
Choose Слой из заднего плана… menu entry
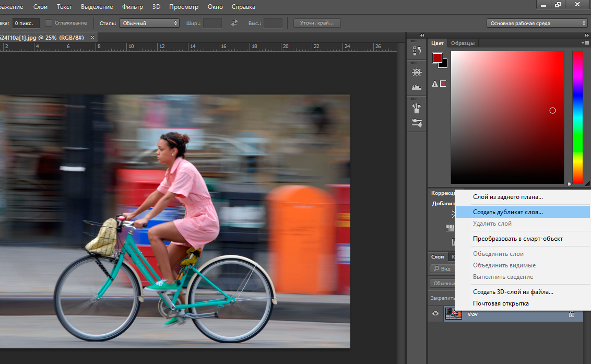pos(523,197)
